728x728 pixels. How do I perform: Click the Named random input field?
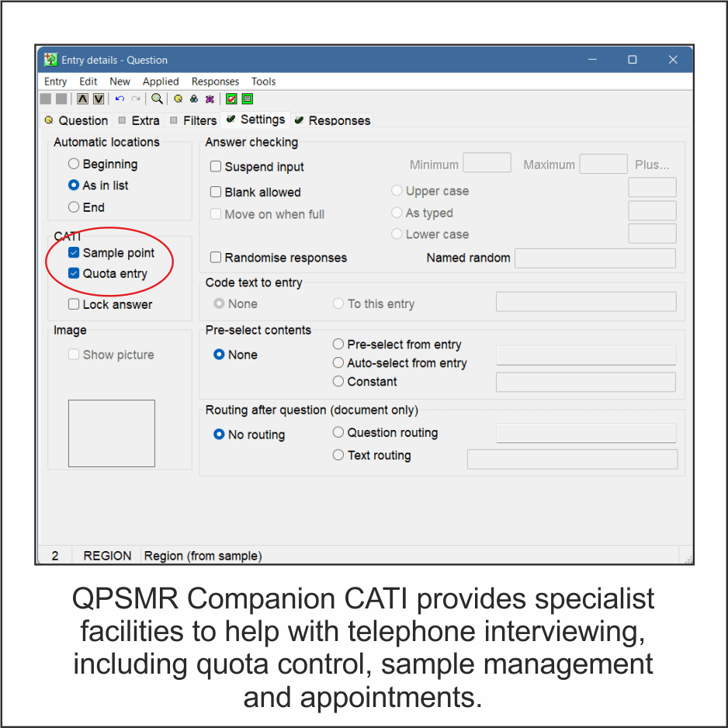coord(595,258)
